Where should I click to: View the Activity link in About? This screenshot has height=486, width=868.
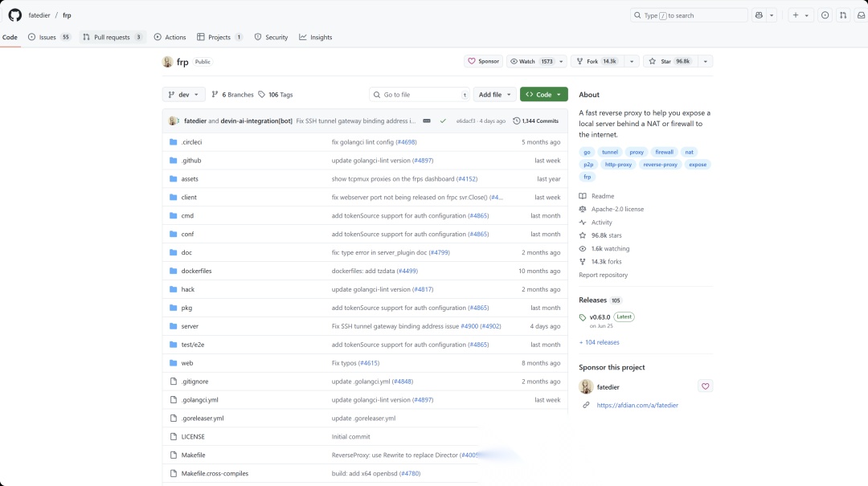(x=601, y=223)
